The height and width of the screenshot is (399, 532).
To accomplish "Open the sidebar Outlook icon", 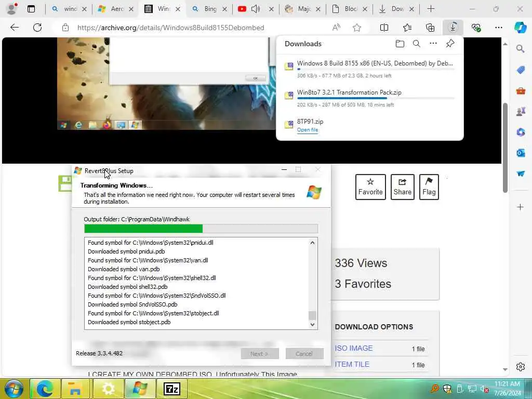I will (521, 153).
